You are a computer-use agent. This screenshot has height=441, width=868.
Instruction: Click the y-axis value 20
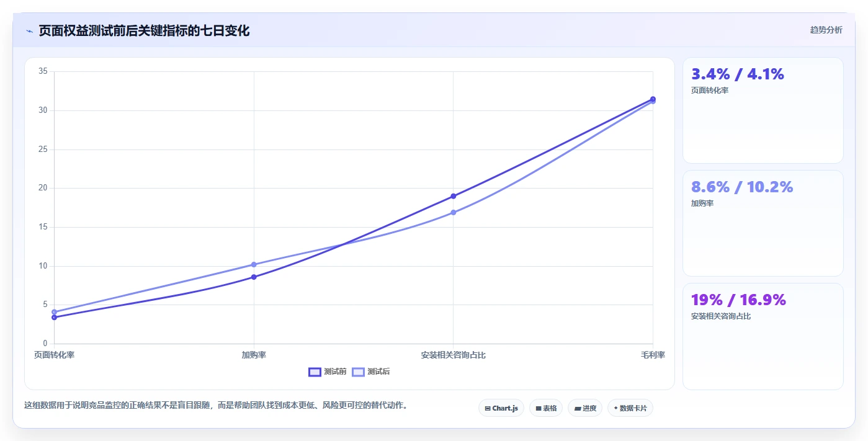[x=43, y=188]
